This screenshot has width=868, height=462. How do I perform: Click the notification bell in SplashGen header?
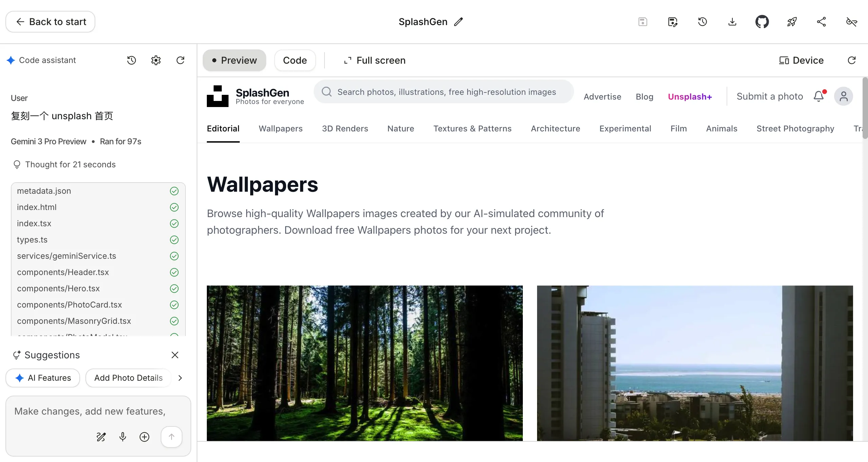(x=819, y=97)
